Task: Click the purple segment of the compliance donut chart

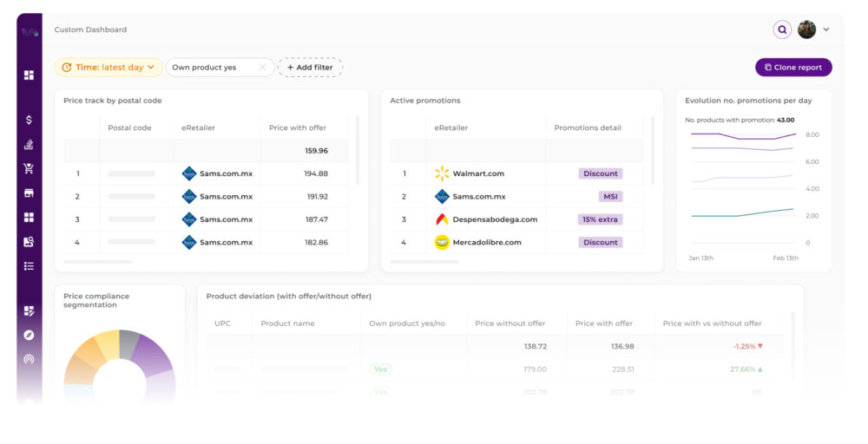Action: [152, 355]
